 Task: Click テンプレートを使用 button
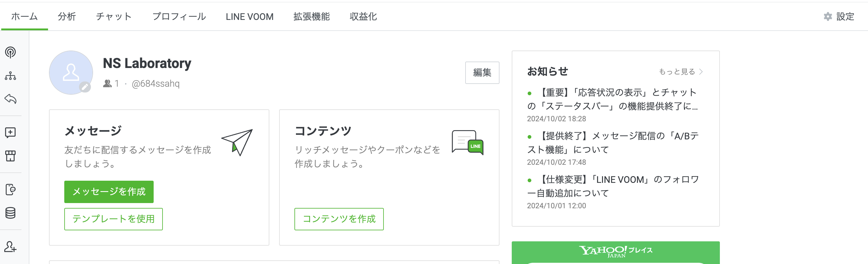(114, 219)
